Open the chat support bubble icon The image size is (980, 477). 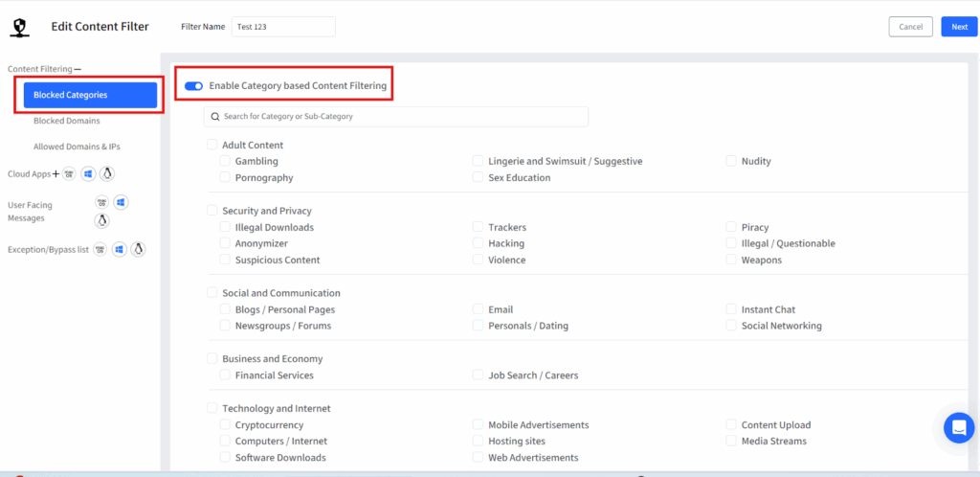click(958, 427)
